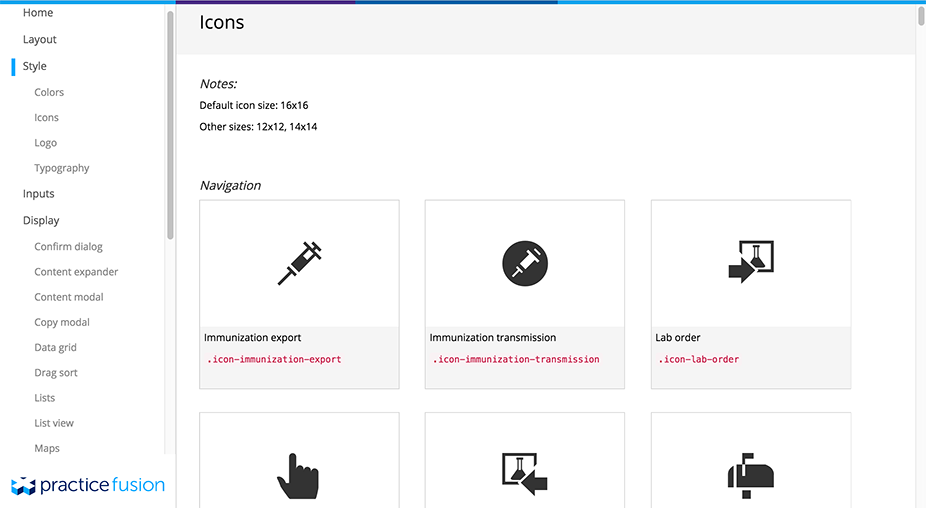Image resolution: width=926 pixels, height=508 pixels.
Task: Click the flask with left arrow icon
Action: coord(525,474)
